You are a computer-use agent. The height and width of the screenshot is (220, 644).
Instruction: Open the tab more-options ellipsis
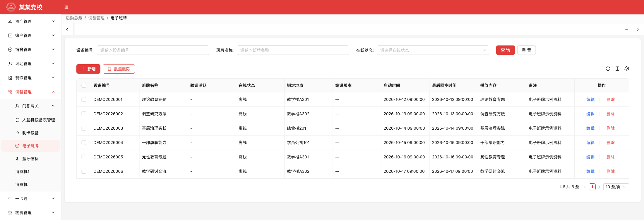point(626,29)
